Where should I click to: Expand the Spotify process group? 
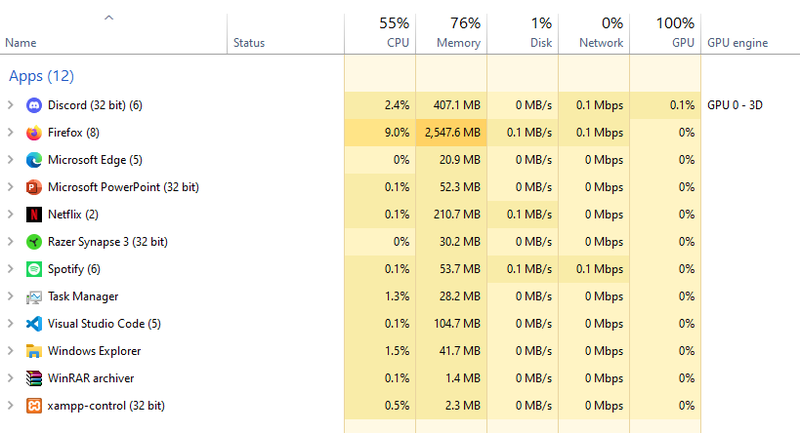(x=10, y=269)
